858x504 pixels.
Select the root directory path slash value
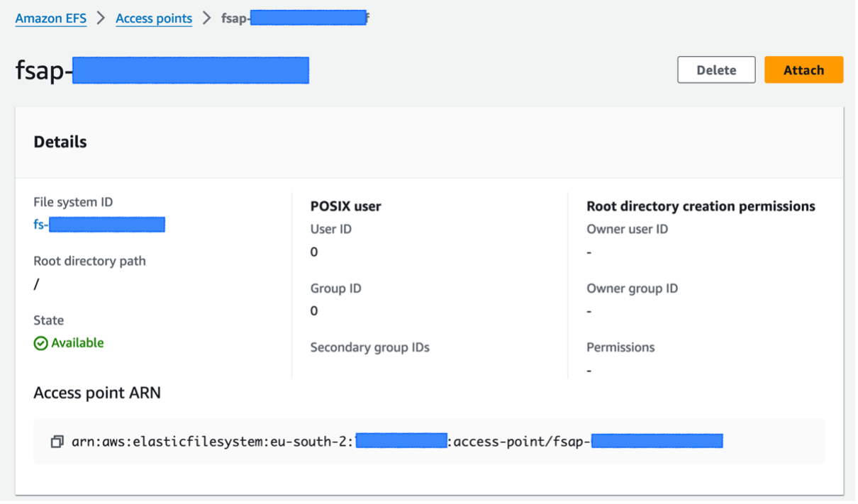pyautogui.click(x=36, y=284)
